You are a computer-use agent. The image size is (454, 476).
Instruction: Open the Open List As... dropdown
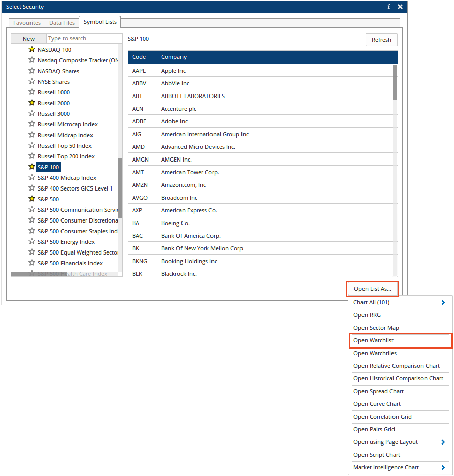[372, 289]
